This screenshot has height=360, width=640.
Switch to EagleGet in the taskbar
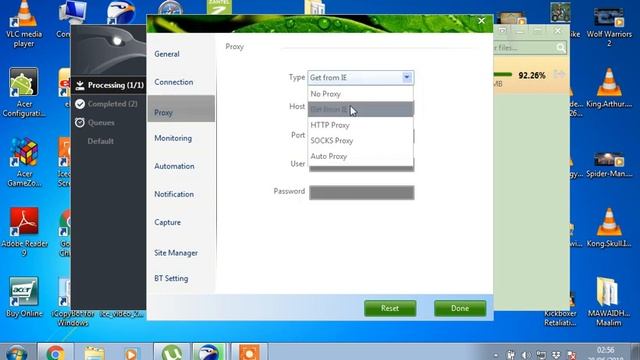click(x=209, y=352)
